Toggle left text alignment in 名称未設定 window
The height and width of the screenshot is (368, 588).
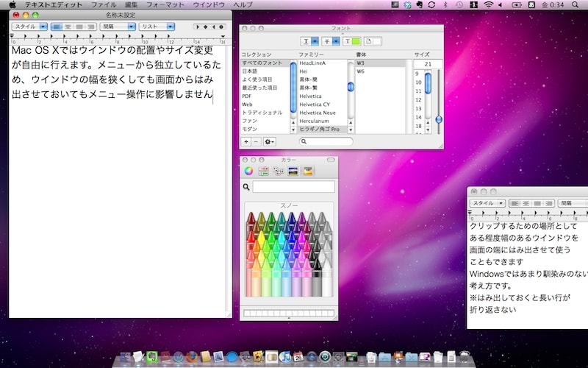pyautogui.click(x=57, y=26)
